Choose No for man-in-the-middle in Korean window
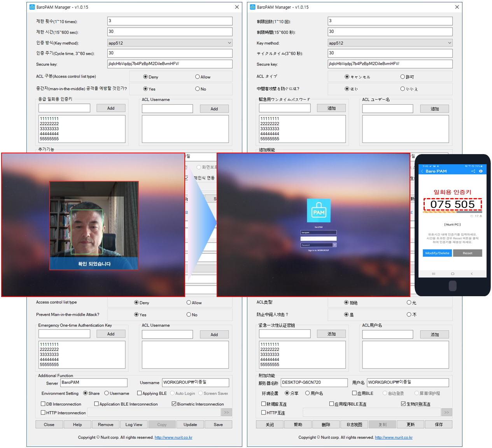 click(x=198, y=89)
